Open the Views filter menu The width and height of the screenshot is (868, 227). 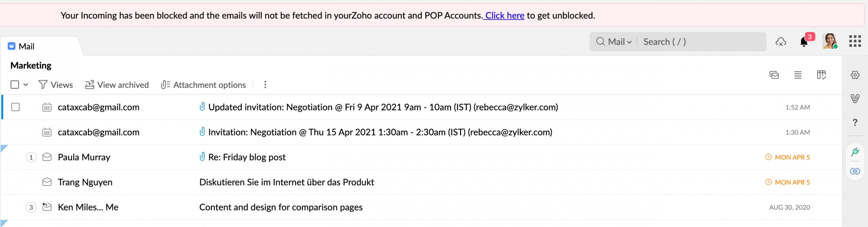click(x=56, y=85)
